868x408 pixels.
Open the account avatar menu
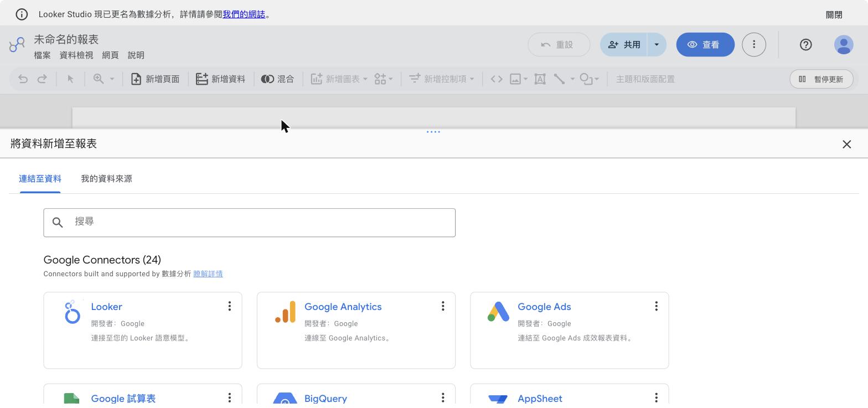pos(844,45)
